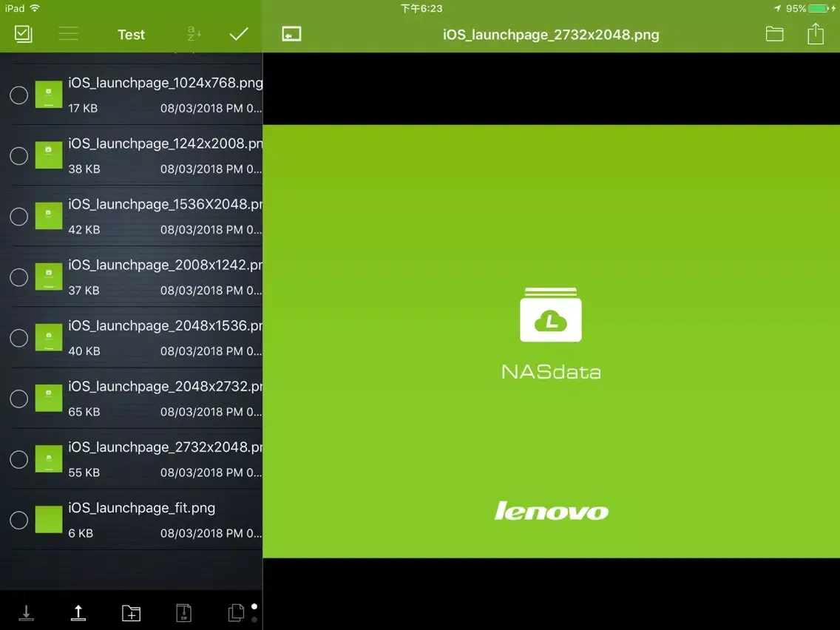The image size is (840, 630).
Task: Tap the copy files icon
Action: 236,612
